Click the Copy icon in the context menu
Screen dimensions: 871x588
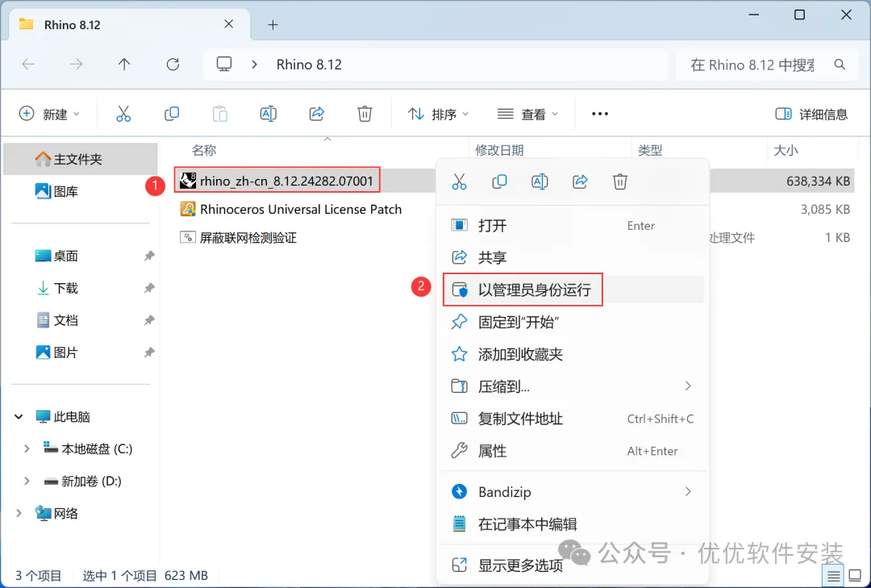(499, 181)
